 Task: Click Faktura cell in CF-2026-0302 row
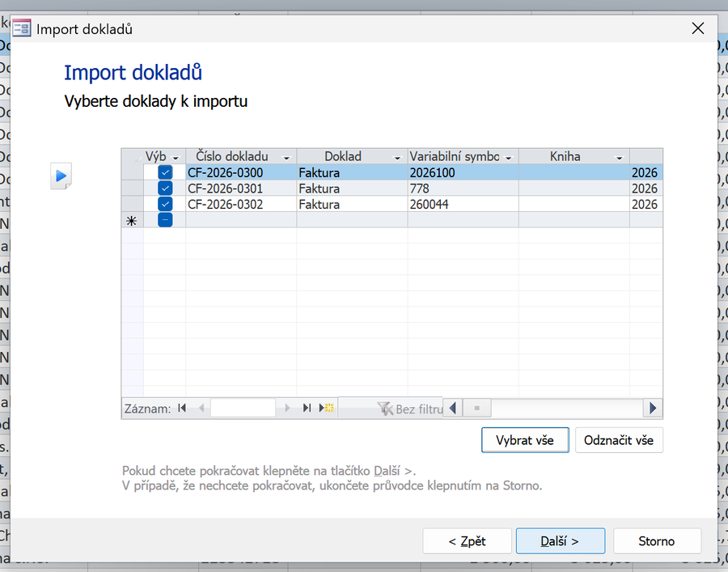pyautogui.click(x=352, y=204)
